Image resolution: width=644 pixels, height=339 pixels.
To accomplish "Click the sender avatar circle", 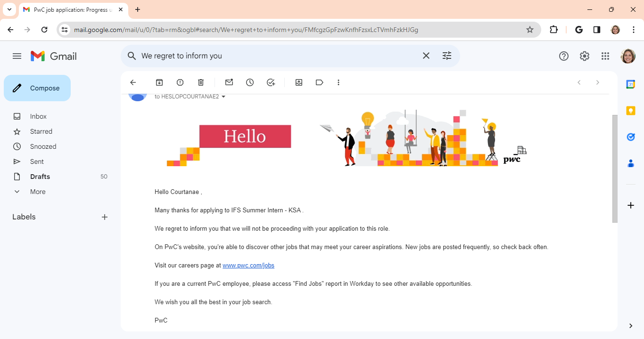I will (138, 97).
